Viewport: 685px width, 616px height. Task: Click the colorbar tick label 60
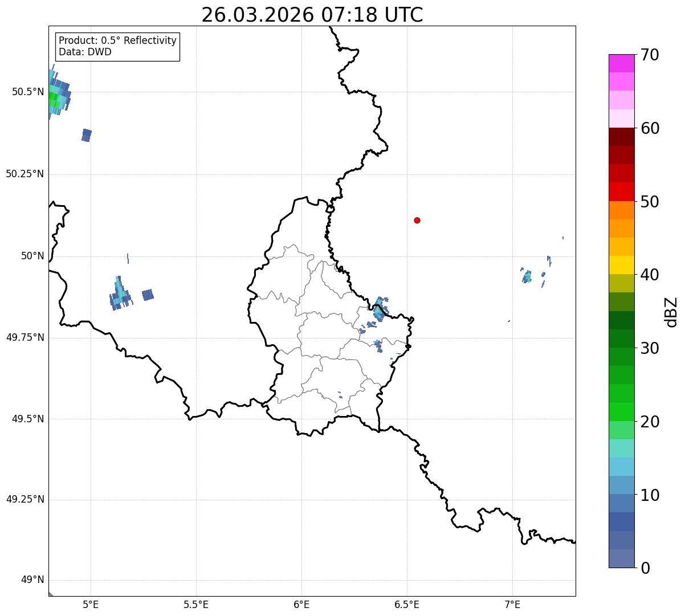coord(650,128)
